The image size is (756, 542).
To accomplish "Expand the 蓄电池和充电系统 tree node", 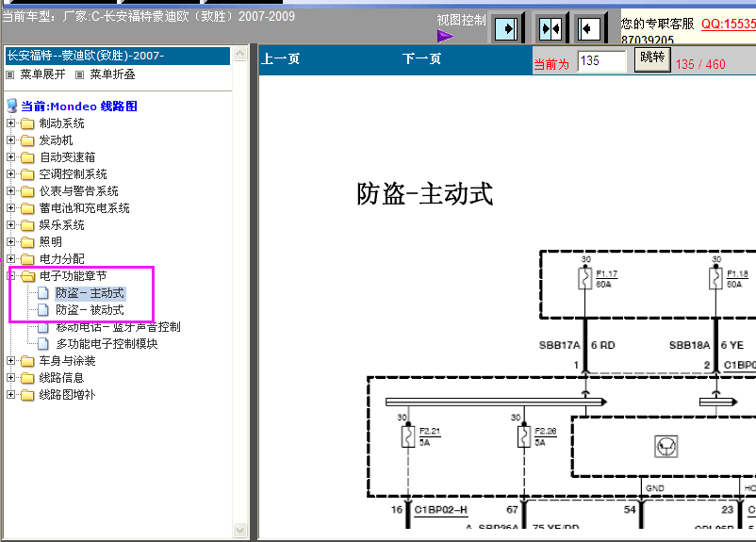I will coord(10,207).
